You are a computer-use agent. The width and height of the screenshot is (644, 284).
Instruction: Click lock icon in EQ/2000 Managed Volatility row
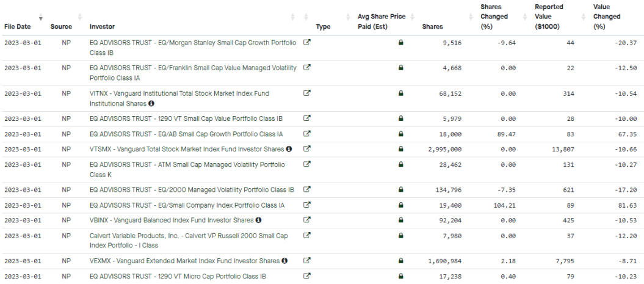(x=401, y=189)
